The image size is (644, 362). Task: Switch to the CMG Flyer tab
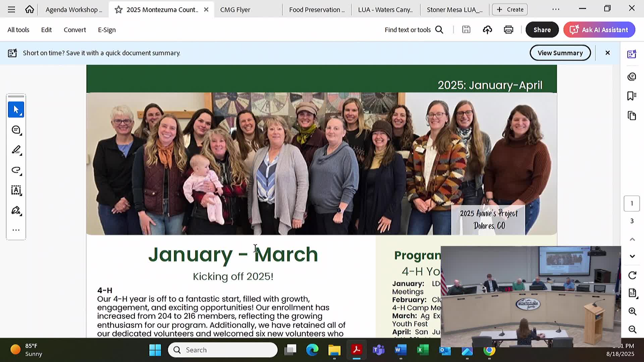[x=235, y=10]
